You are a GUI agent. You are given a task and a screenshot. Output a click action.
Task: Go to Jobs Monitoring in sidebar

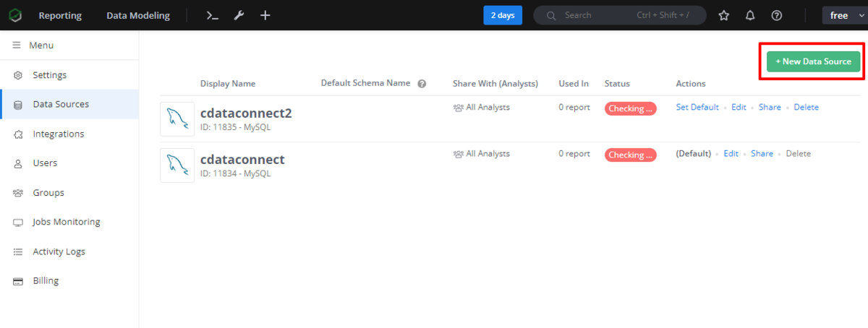66,222
